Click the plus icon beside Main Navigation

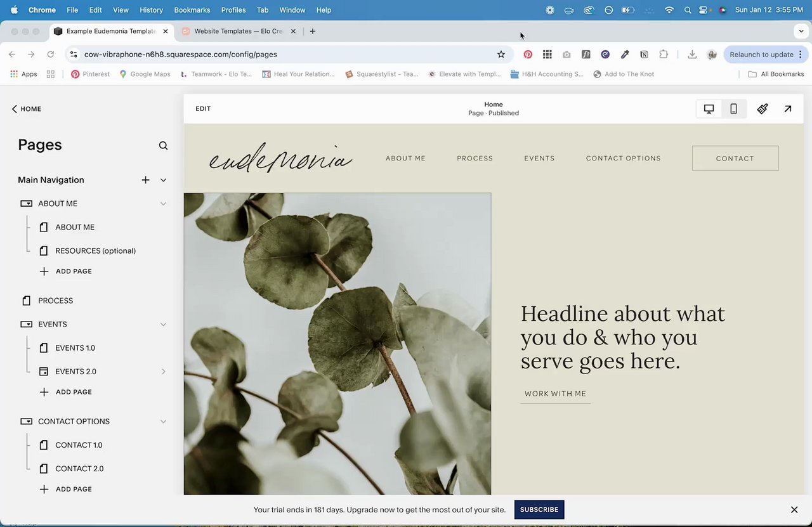145,180
